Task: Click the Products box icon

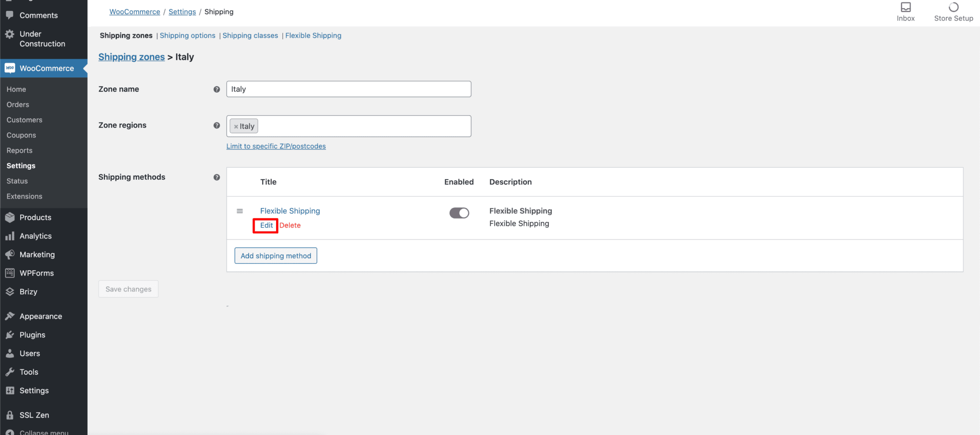Action: pyautogui.click(x=10, y=217)
